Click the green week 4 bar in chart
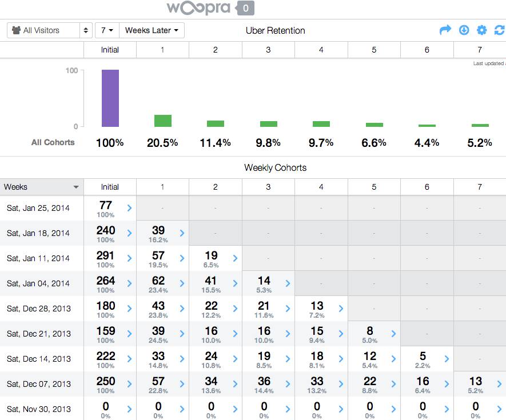Viewport: 506px width, 420px height. [321, 124]
